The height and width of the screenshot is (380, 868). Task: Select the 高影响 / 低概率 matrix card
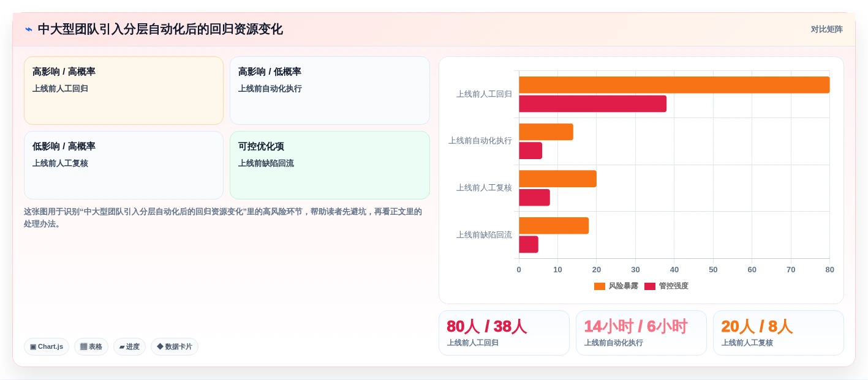(x=330, y=91)
